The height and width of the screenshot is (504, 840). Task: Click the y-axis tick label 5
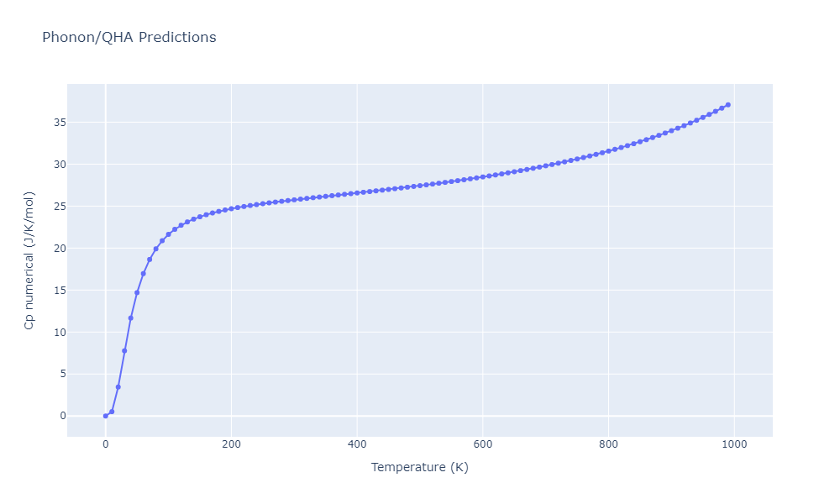(63, 374)
